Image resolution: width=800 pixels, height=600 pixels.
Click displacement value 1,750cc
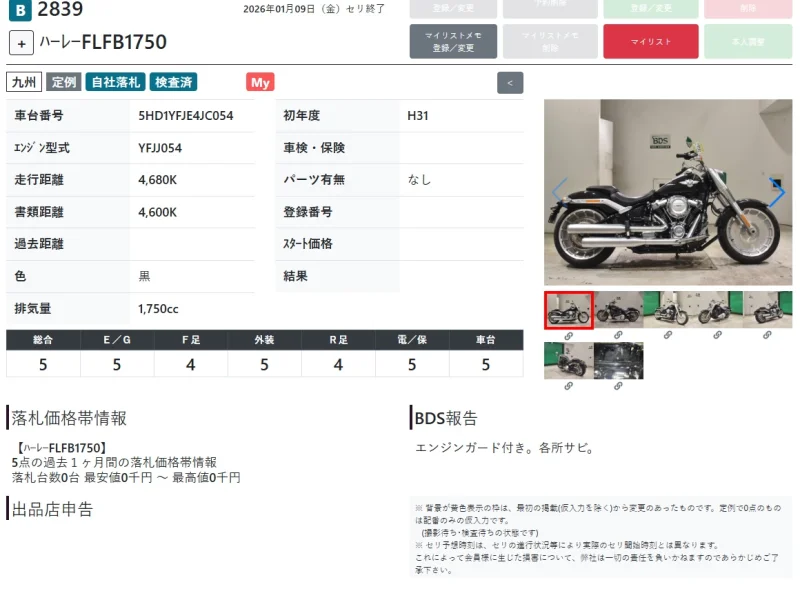(x=158, y=309)
